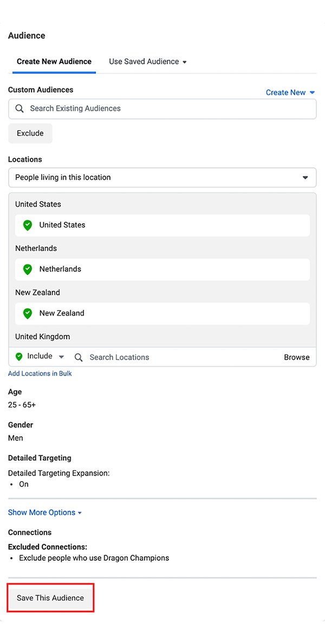Click the Exclude button
The height and width of the screenshot is (644, 325).
point(30,134)
